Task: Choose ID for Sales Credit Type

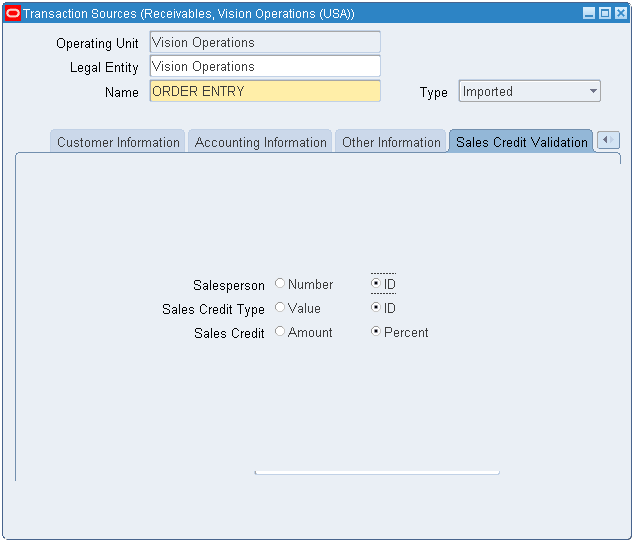Action: 376,308
